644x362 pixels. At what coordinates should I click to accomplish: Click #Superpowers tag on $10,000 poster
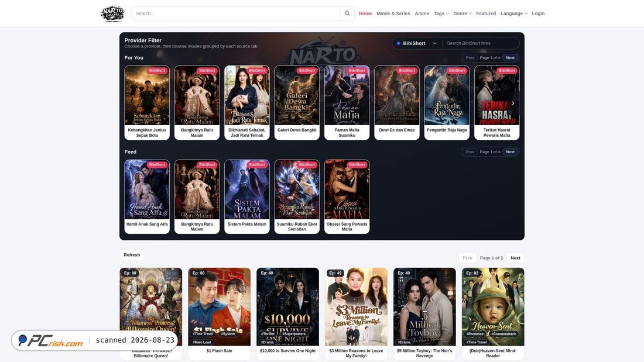(294, 334)
